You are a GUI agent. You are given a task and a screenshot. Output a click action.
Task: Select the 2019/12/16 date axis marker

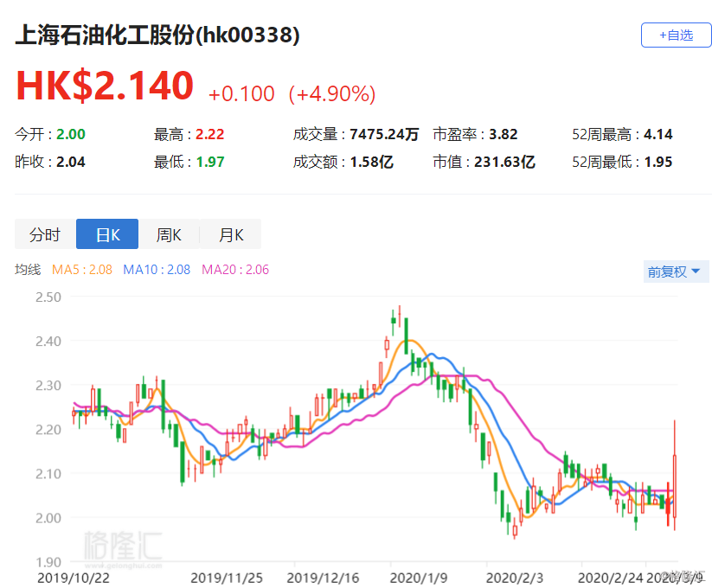click(323, 576)
